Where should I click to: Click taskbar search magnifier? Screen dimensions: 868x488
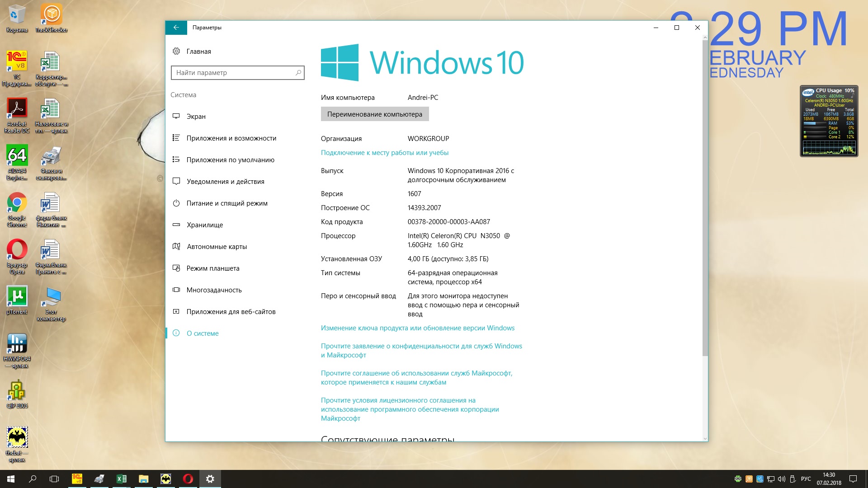point(33,479)
